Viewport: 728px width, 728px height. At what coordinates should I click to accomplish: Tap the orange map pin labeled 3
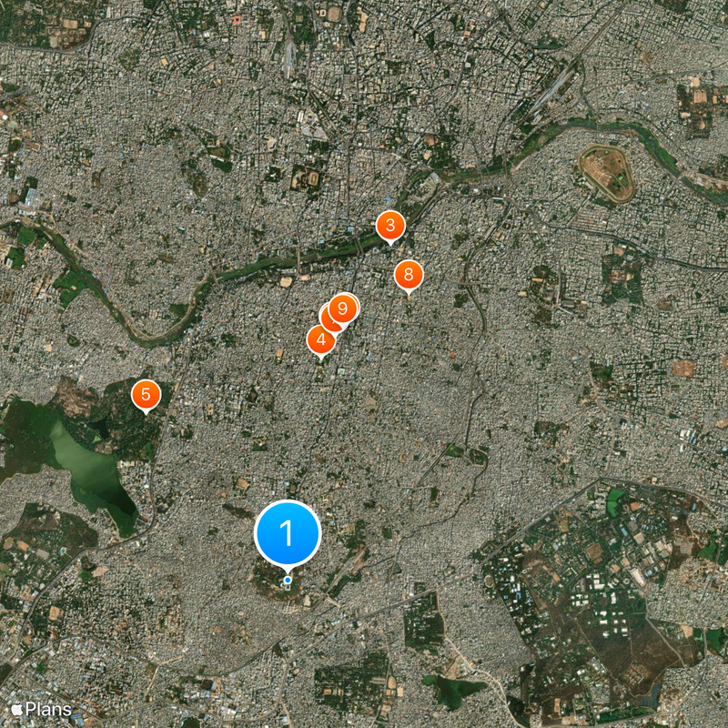pos(390,226)
